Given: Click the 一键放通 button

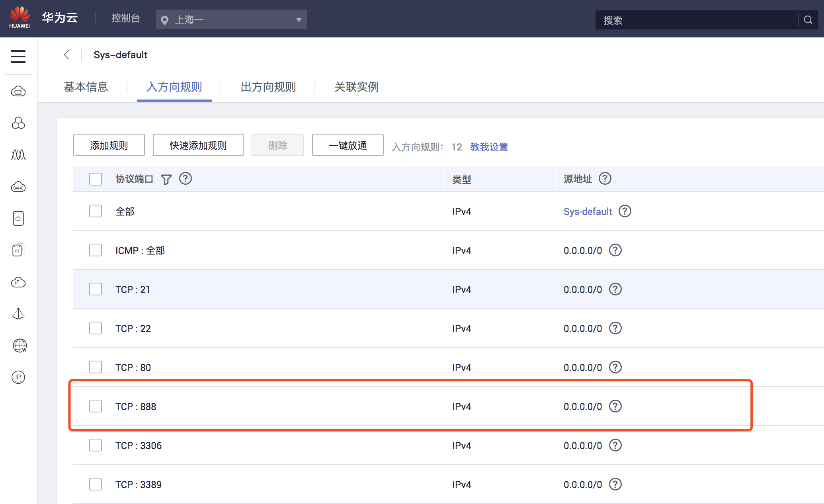Looking at the screenshot, I should point(348,145).
